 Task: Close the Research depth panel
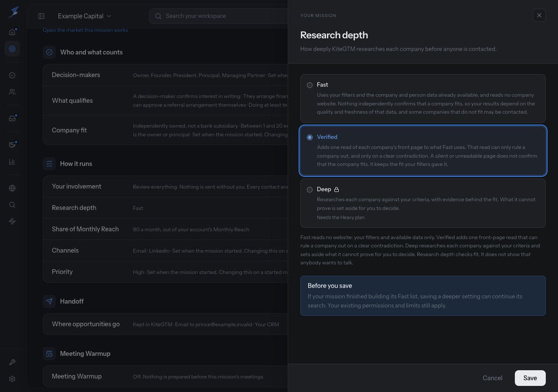pos(539,15)
